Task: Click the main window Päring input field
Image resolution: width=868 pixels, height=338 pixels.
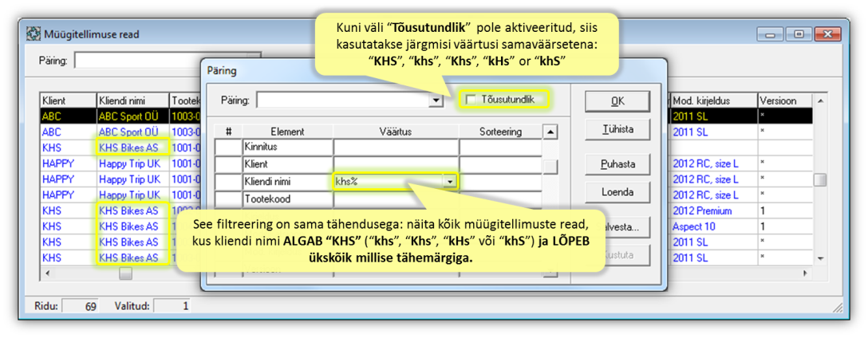Action: (167, 61)
